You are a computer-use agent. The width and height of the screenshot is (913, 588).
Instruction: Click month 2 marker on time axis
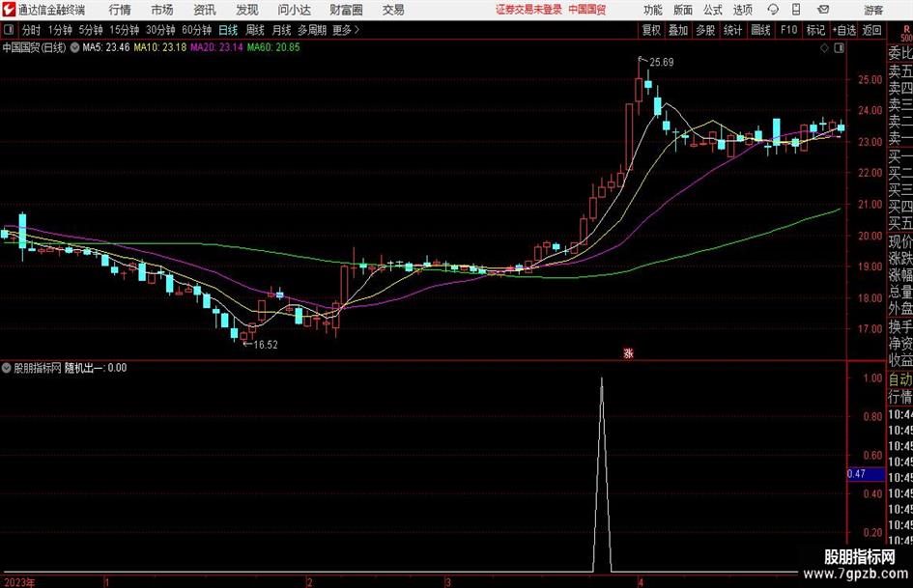(x=310, y=582)
